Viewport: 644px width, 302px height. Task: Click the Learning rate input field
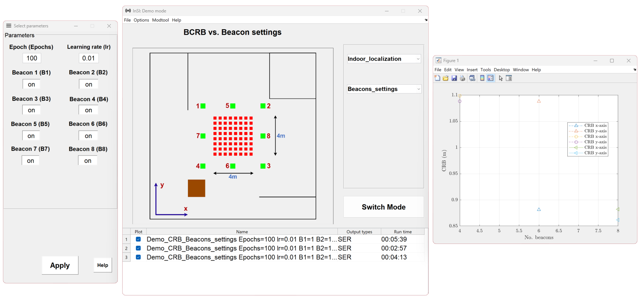[x=89, y=58]
